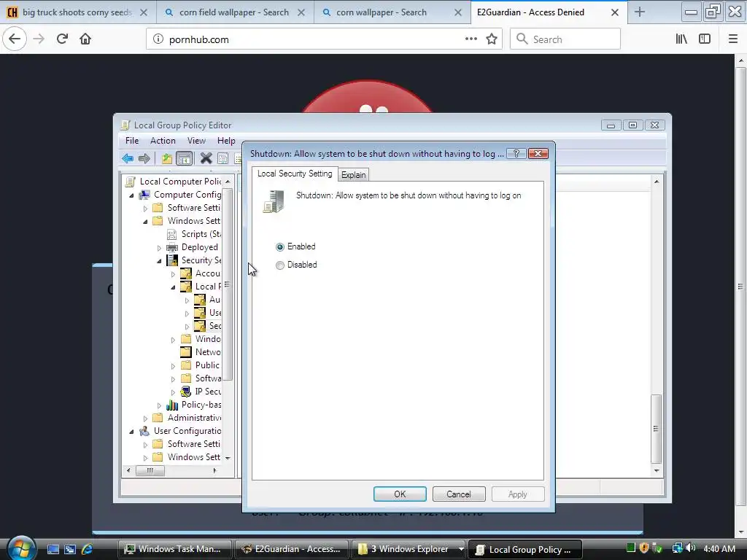
Task: Collapse Windows Settings tree node
Action: point(145,222)
